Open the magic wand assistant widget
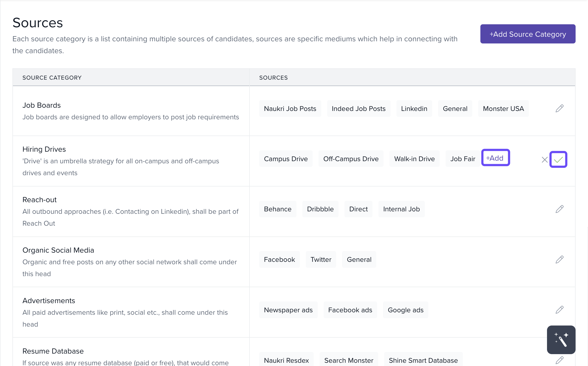The image size is (588, 366). coord(561,340)
